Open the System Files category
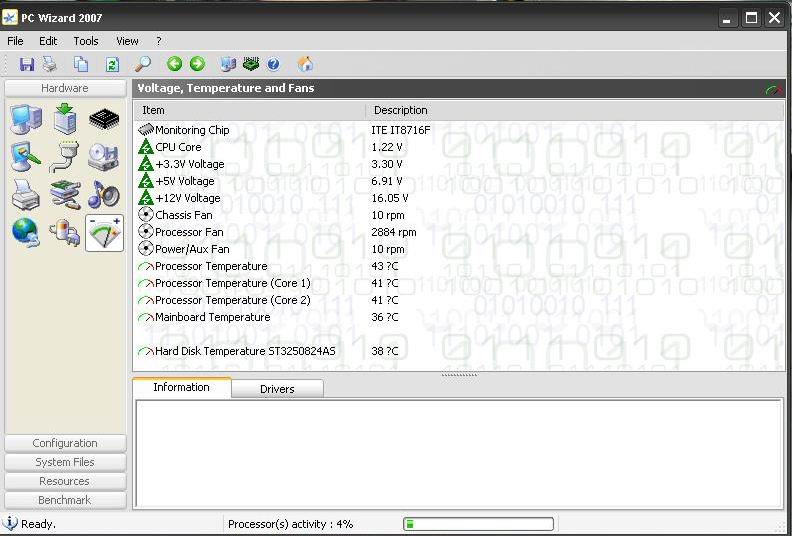 [65, 462]
